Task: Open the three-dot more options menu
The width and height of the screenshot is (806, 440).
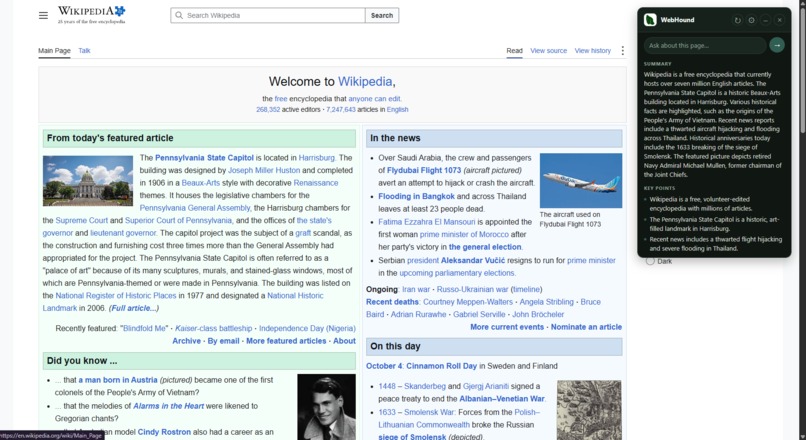Action: (x=622, y=50)
